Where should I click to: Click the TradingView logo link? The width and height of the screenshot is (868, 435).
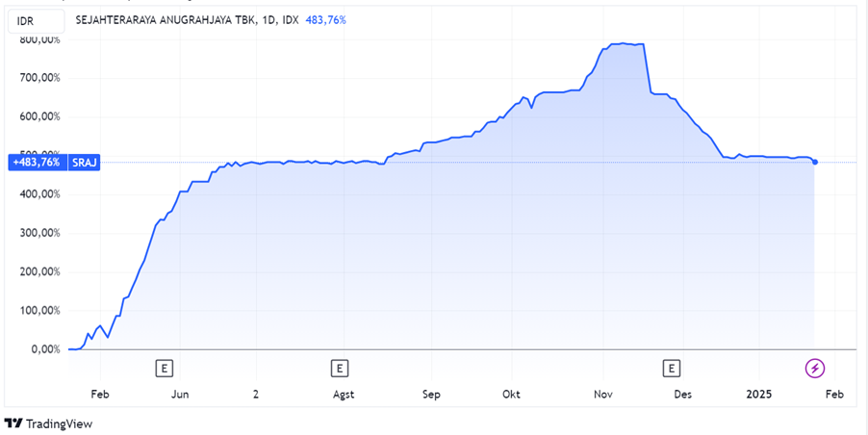[x=48, y=423]
